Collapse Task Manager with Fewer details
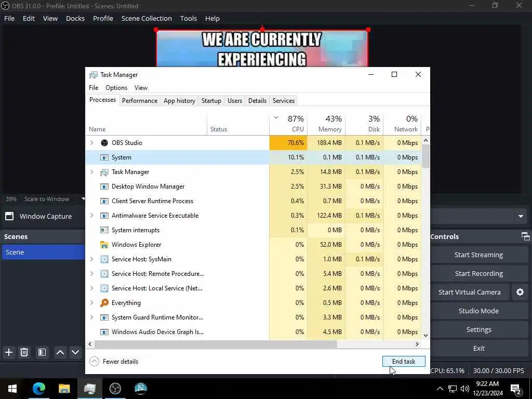 pyautogui.click(x=114, y=362)
